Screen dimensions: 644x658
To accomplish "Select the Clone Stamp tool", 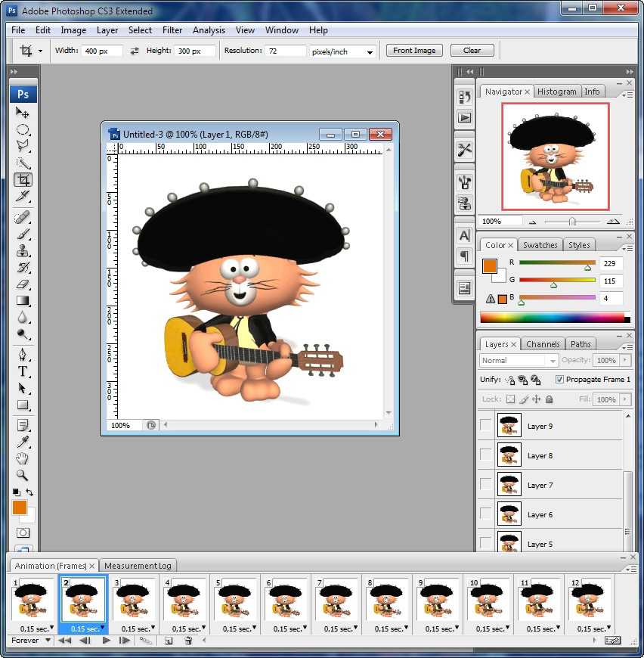I will pos(23,251).
